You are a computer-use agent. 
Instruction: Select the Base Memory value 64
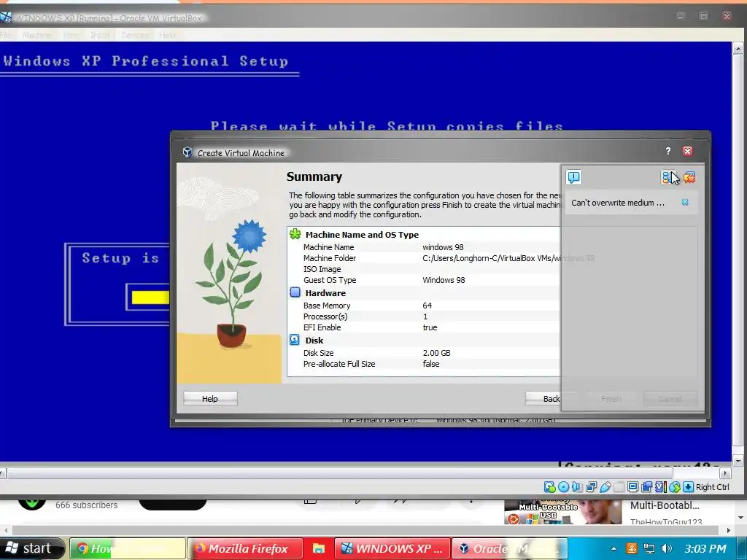427,306
